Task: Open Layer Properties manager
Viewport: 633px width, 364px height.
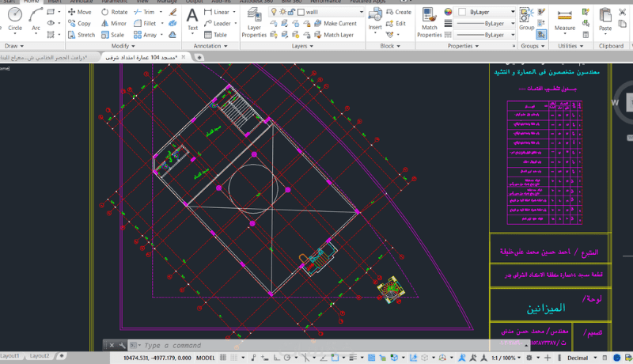Action: 254,23
